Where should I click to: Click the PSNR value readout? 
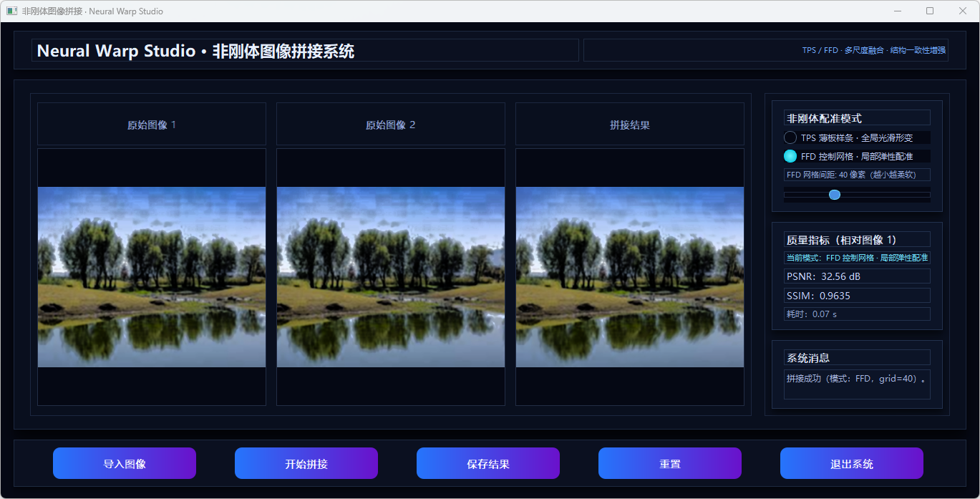pyautogui.click(x=857, y=276)
